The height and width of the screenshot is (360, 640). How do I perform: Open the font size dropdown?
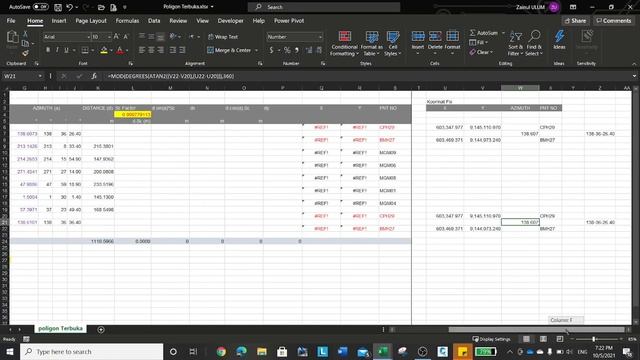tap(109, 37)
